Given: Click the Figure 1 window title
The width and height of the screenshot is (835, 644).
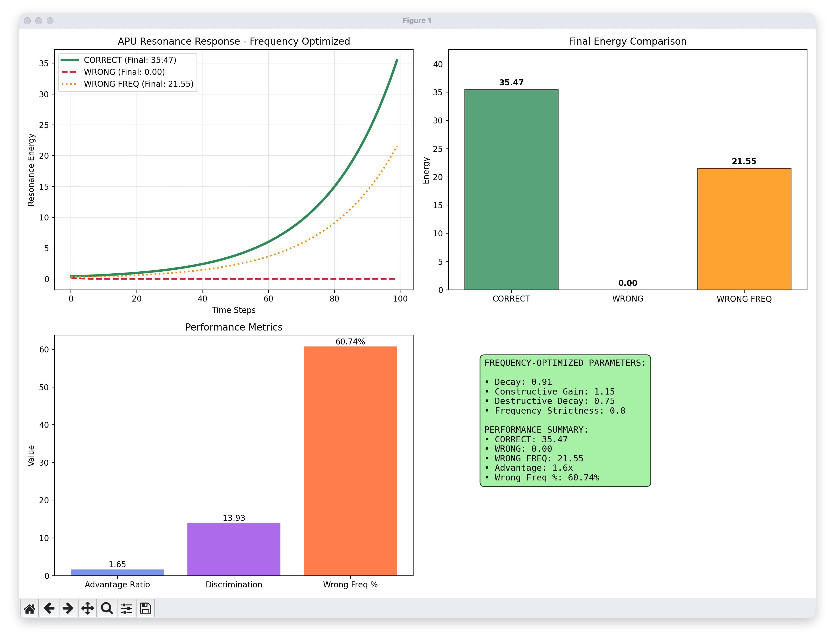Looking at the screenshot, I should 417,21.
